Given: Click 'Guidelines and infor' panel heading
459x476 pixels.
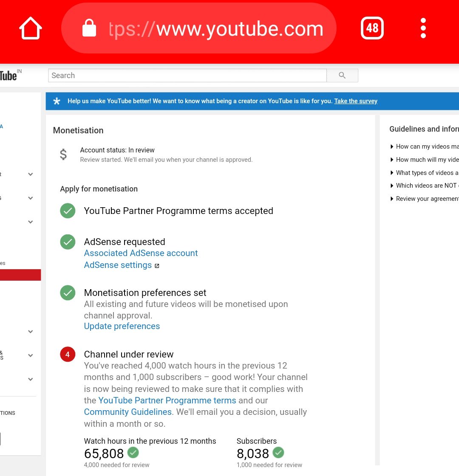Looking at the screenshot, I should pos(424,129).
